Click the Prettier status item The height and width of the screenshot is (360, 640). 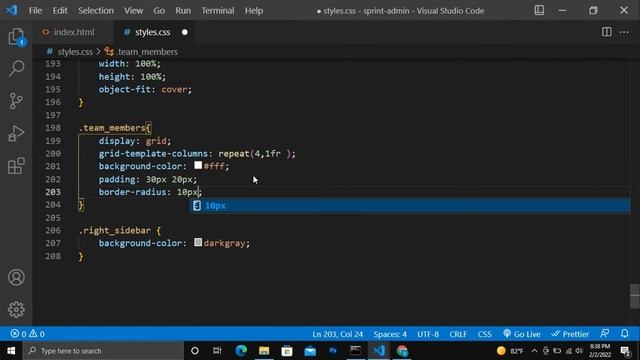[x=570, y=334]
